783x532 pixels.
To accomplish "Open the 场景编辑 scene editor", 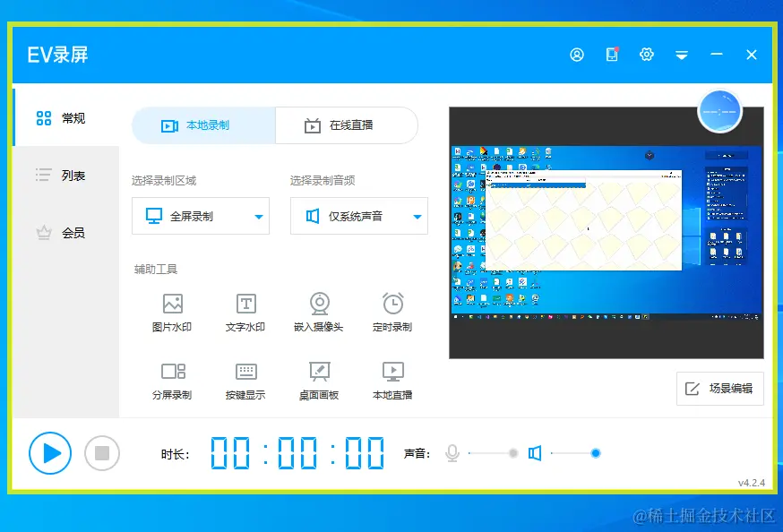I will pyautogui.click(x=719, y=389).
